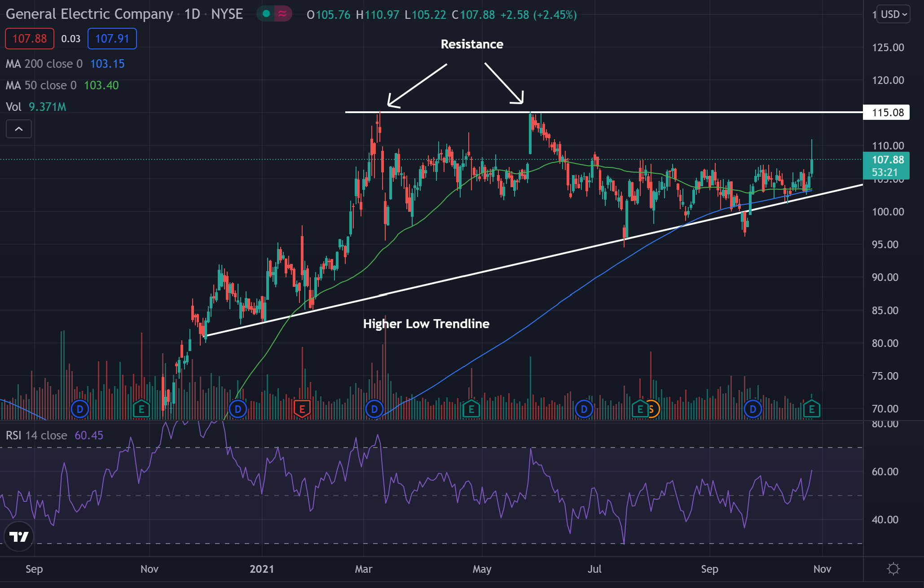Open the dividend marker near September 2020
924x588 pixels.
point(80,409)
